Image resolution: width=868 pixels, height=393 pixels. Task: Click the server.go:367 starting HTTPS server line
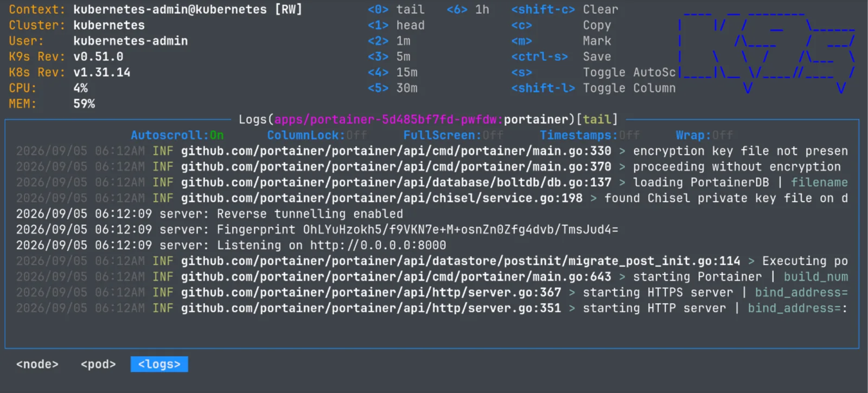pos(432,293)
